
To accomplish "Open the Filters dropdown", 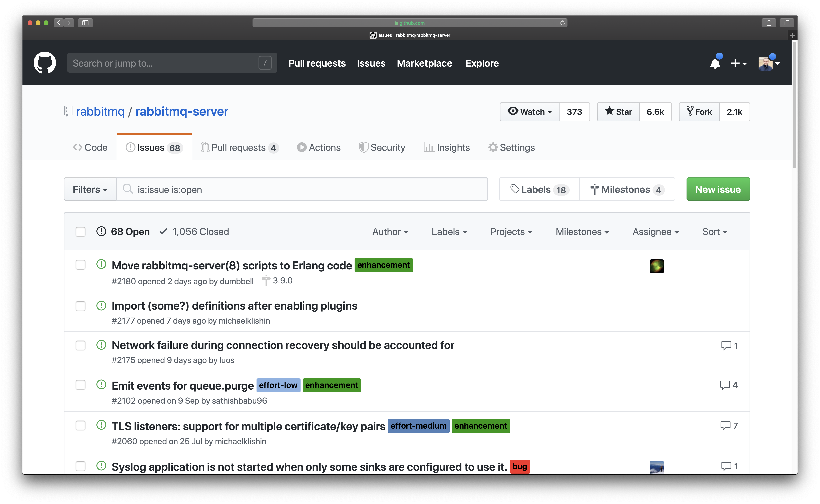I will 90,189.
